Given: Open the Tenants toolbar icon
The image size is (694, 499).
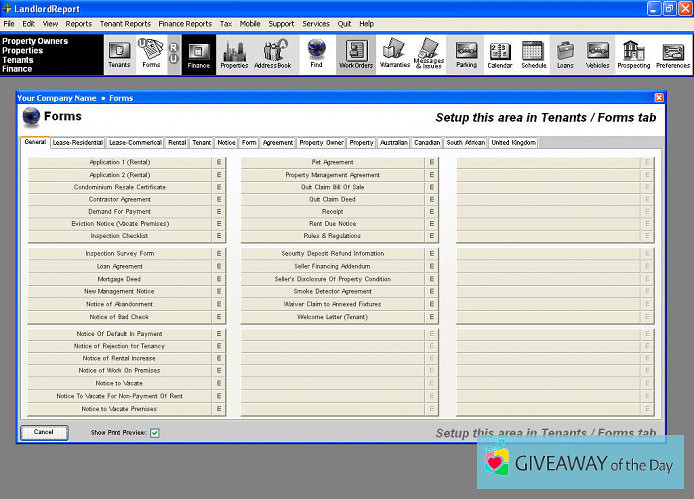Looking at the screenshot, I should 118,54.
